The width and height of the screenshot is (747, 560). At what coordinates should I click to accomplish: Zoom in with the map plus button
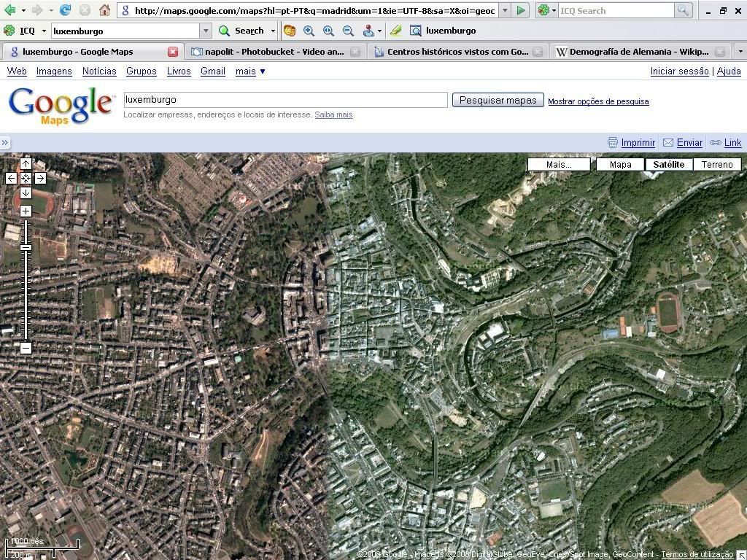tap(26, 211)
